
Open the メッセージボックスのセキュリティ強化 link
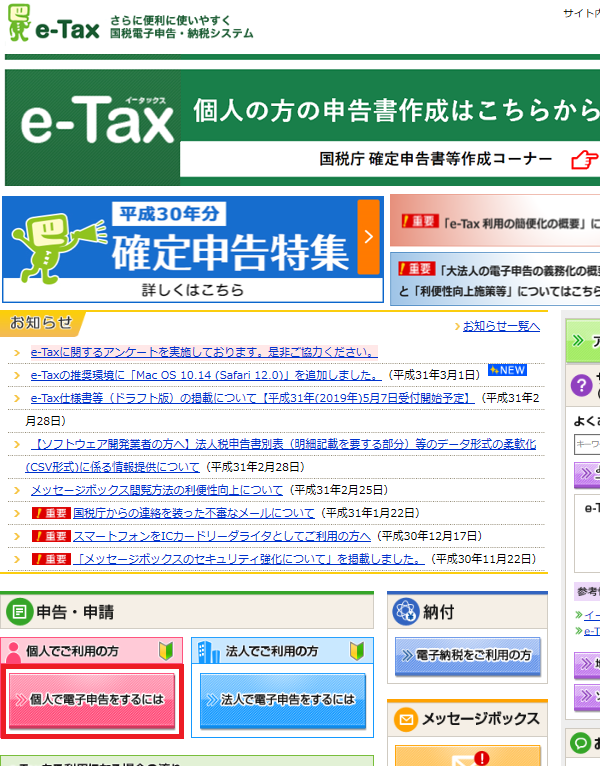[x=249, y=559]
